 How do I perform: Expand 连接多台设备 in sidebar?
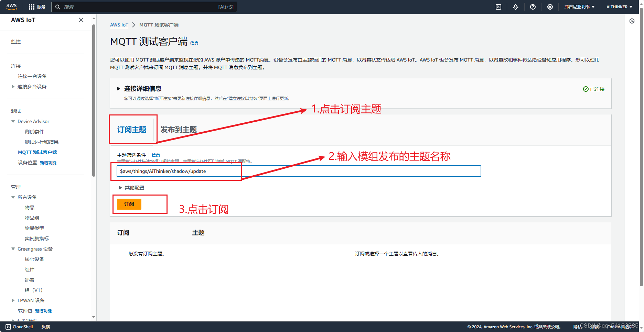(13, 87)
